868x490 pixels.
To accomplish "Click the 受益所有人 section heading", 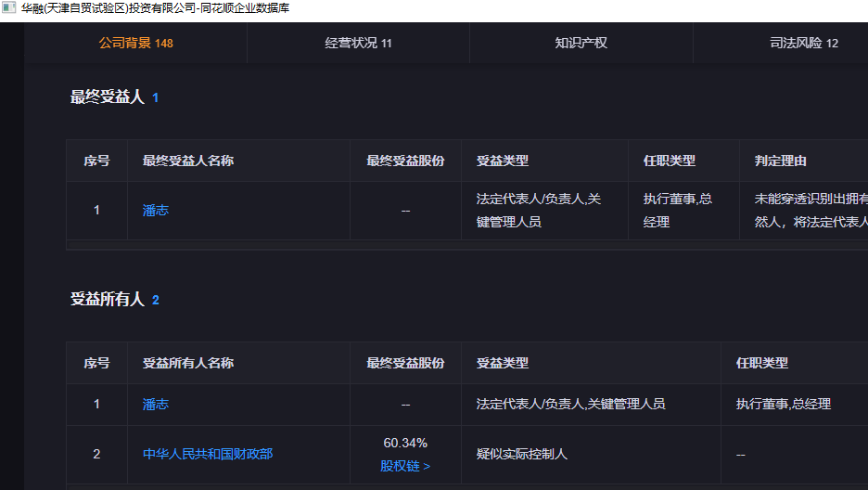I will point(108,300).
